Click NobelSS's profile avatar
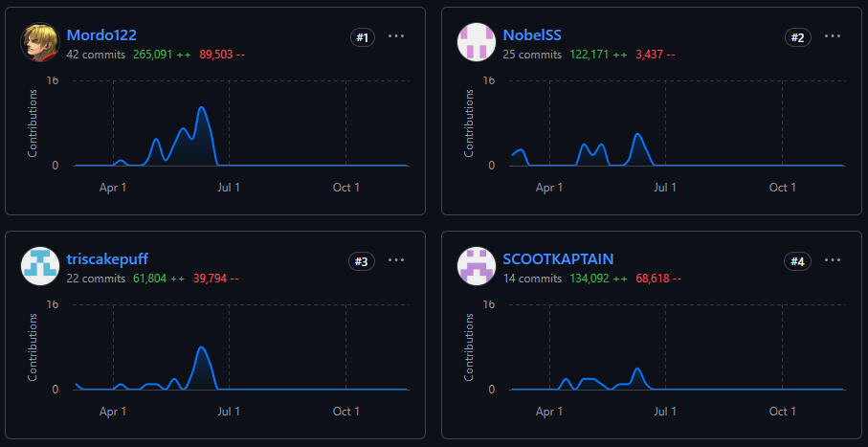 [477, 43]
